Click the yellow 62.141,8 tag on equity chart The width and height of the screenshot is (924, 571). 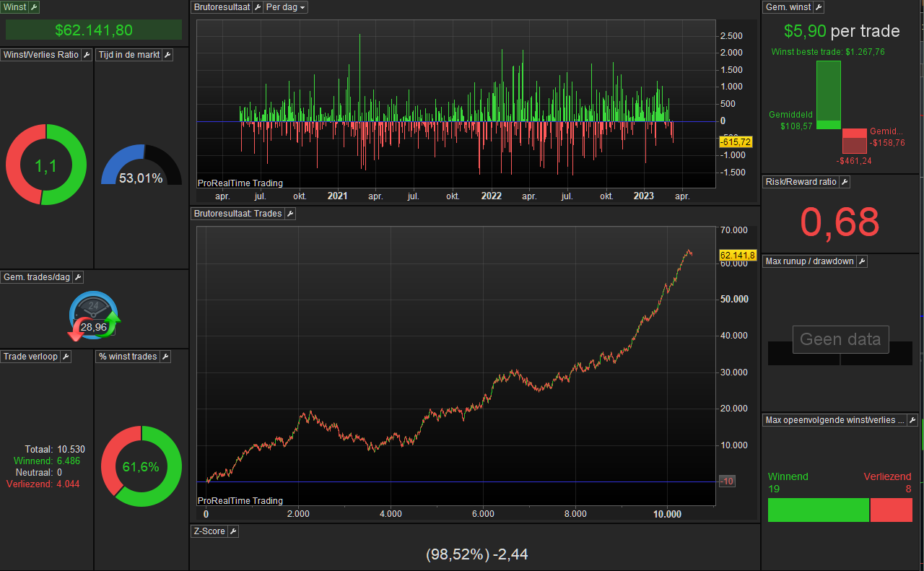738,255
